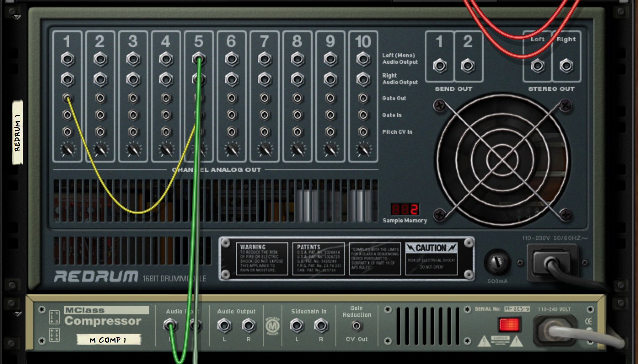Click Send Out 2 jack

468,66
